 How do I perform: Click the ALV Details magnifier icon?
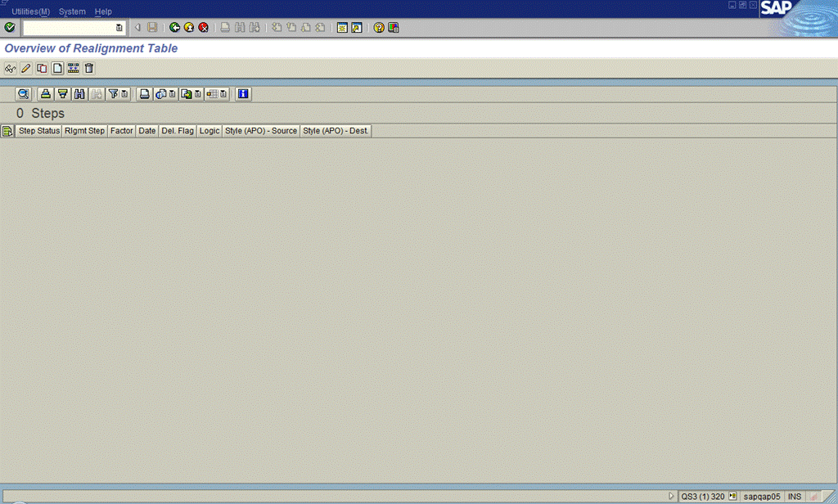pos(23,94)
